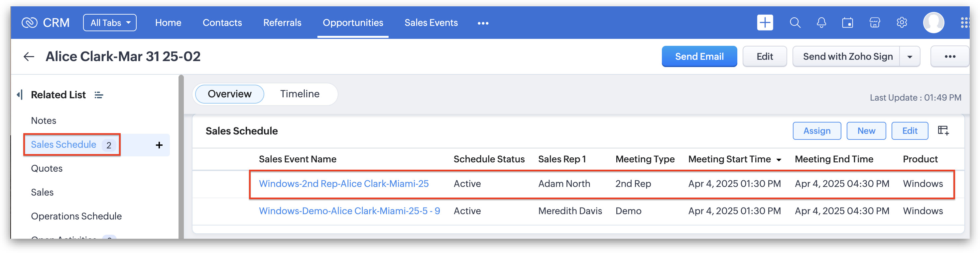The image size is (980, 253).
Task: Open Windows-2nd Rep-Alice Clark-Miami-25 link
Action: point(343,184)
